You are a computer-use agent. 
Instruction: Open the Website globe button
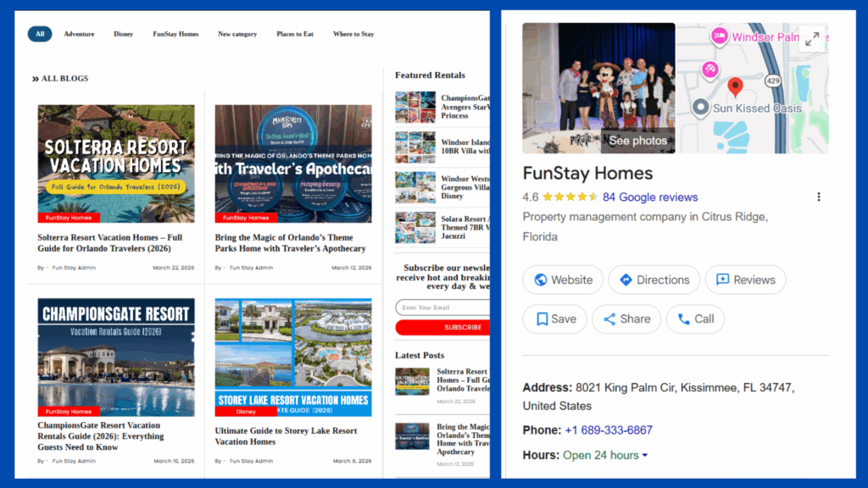point(563,280)
